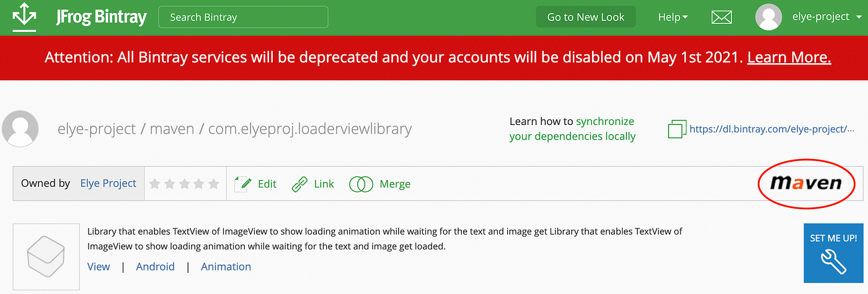Click the package box thumbnail
Image resolution: width=868 pixels, height=294 pixels.
pos(46,257)
